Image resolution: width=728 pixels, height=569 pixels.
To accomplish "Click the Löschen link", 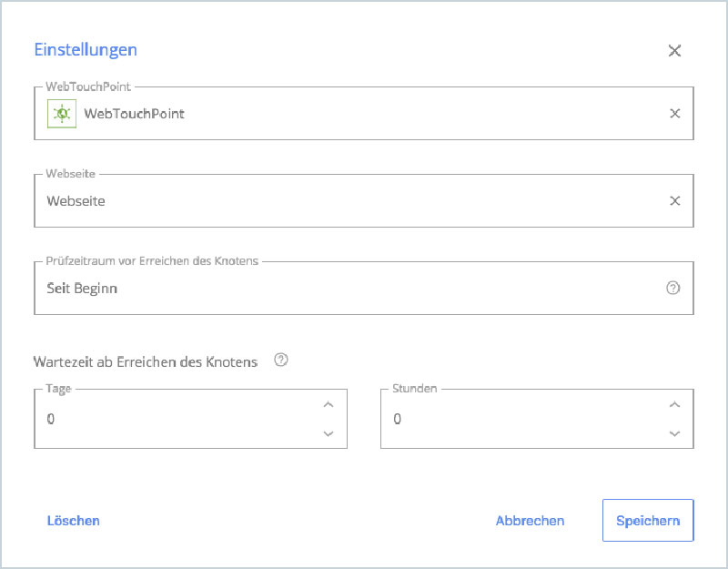I will point(73,520).
